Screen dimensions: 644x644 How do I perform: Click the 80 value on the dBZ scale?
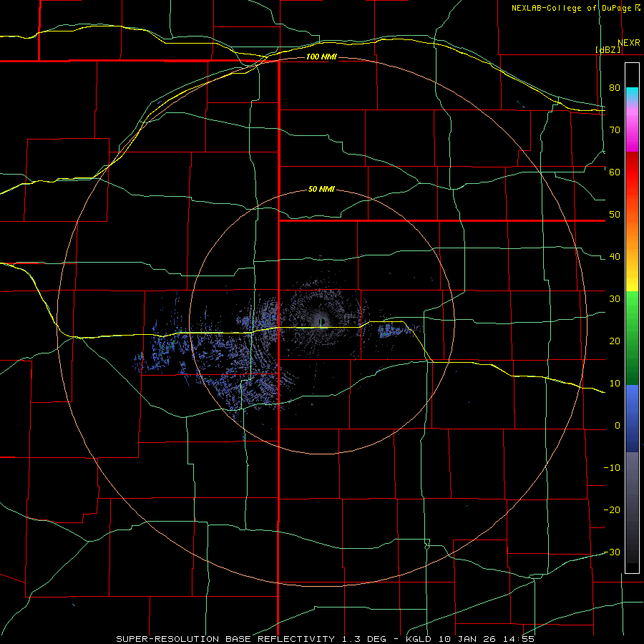(615, 88)
